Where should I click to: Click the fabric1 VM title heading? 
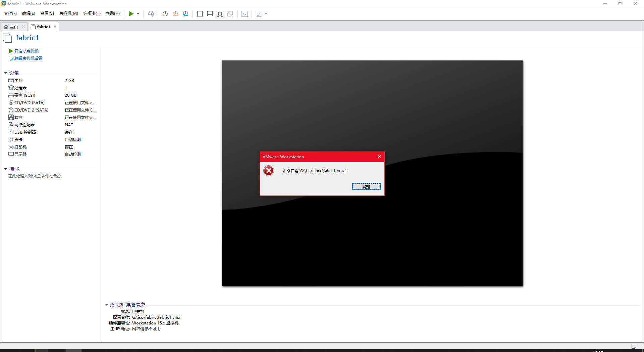click(27, 38)
